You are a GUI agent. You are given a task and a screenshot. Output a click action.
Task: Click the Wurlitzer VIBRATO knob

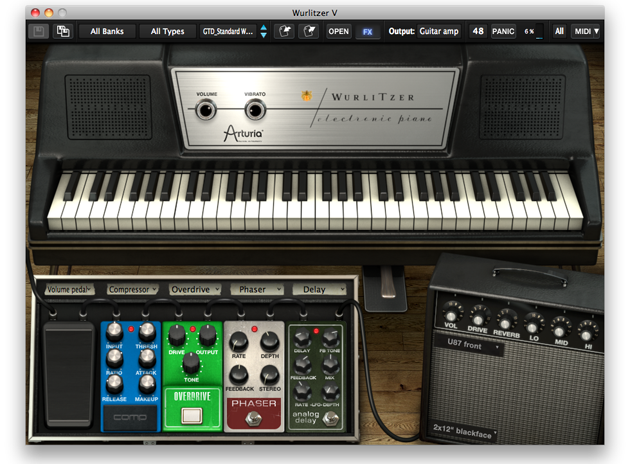255,110
